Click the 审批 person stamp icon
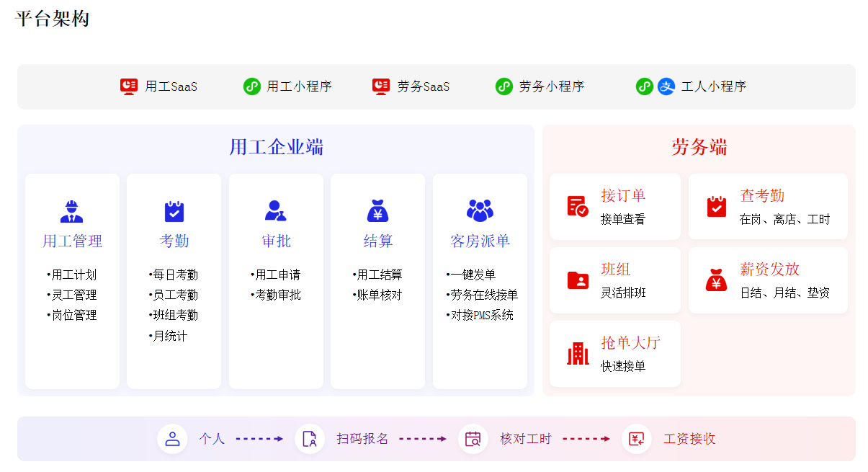The image size is (868, 472). tap(276, 211)
